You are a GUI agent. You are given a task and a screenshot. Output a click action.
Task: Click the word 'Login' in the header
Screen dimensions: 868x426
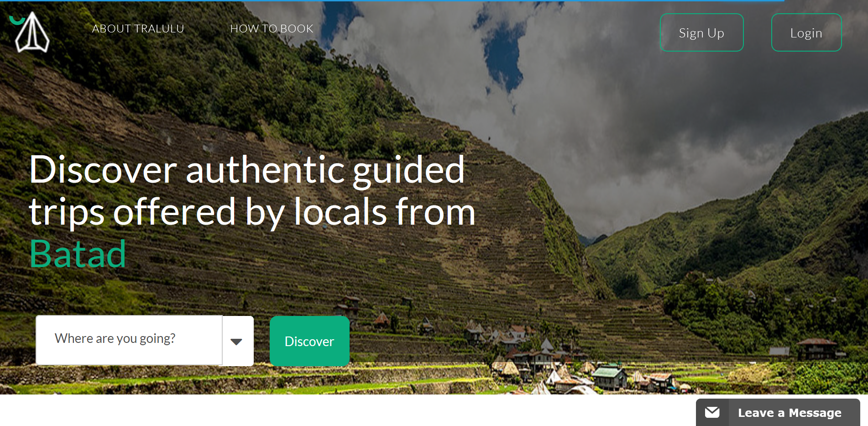[806, 33]
